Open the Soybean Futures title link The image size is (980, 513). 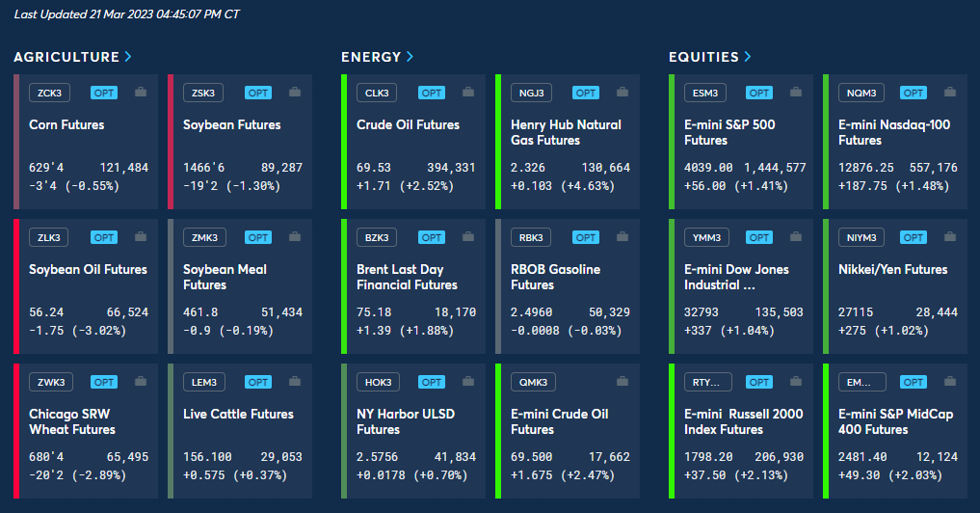click(232, 124)
